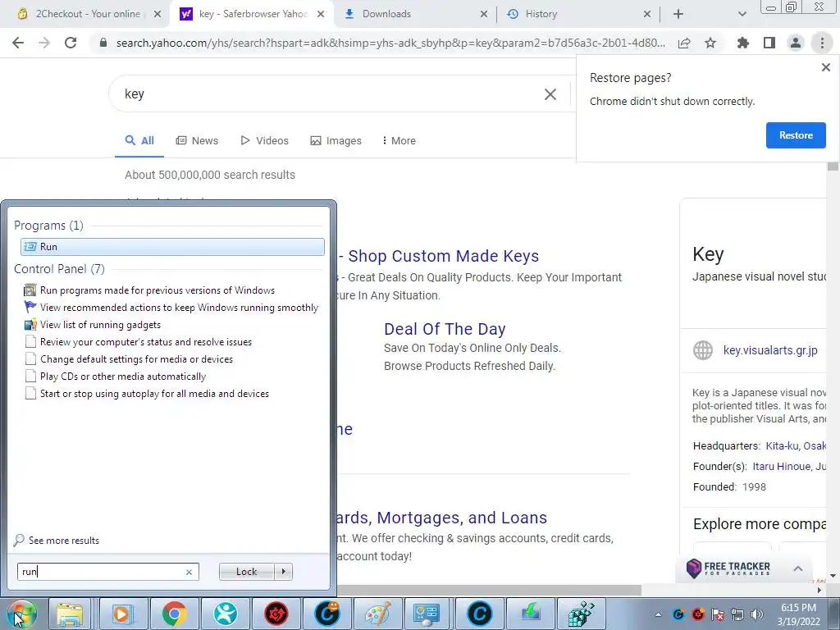Open the Registry Editor cubes taskbar icon
This screenshot has width=840, height=630.
(582, 614)
